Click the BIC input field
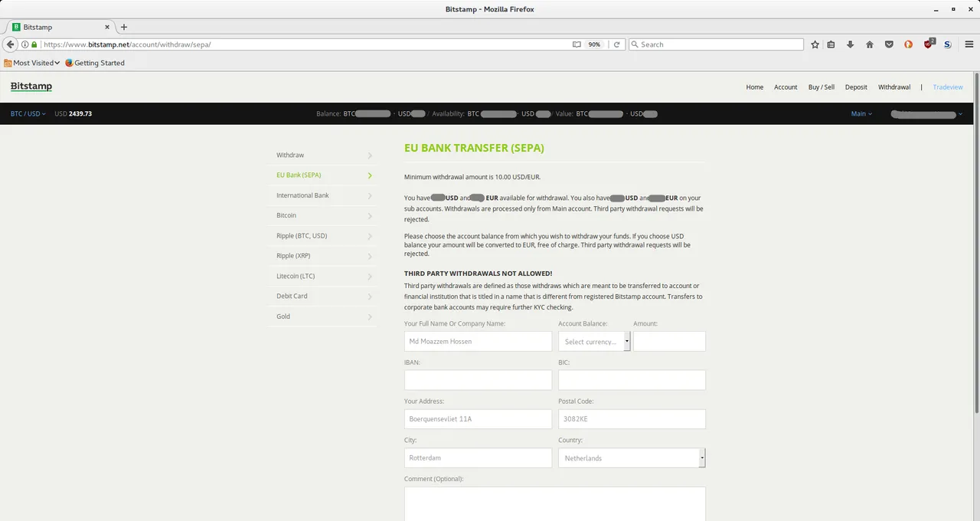 632,380
